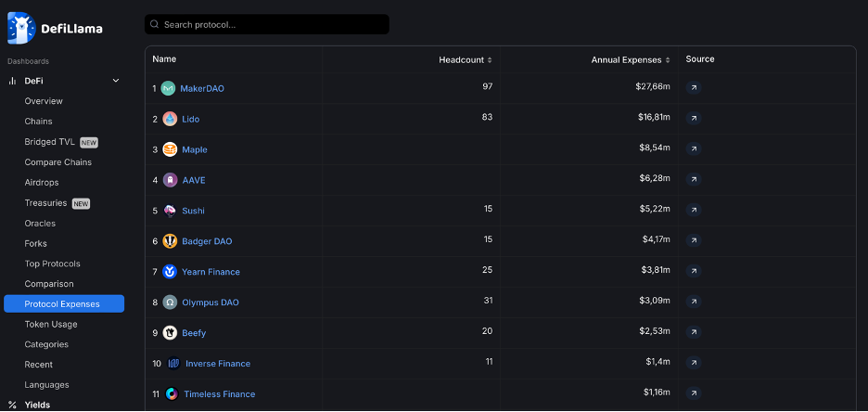868x412 pixels.
Task: Open the source arrow for MakerDAO
Action: click(694, 87)
